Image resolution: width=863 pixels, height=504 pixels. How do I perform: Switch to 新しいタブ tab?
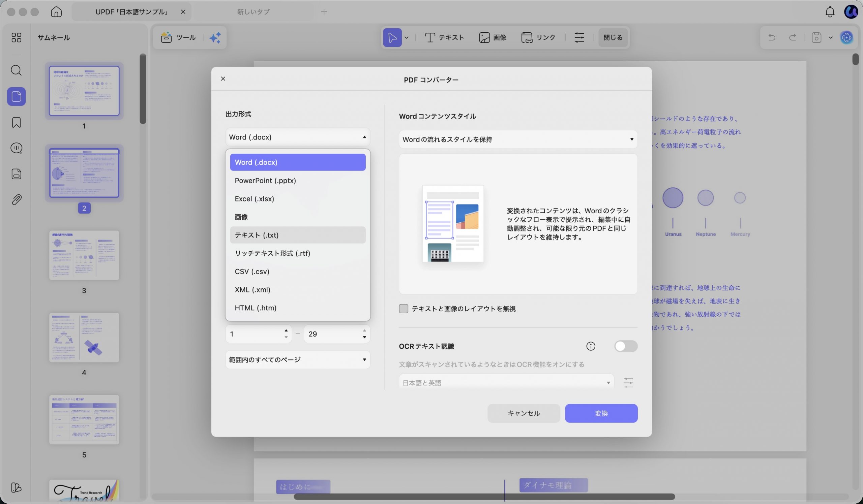254,12
